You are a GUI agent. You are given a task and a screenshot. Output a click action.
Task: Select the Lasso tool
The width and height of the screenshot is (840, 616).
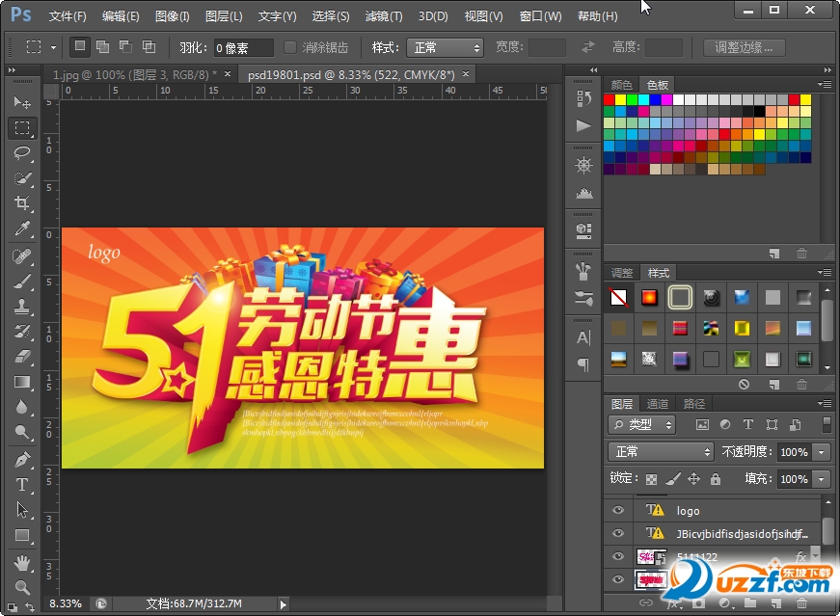[x=22, y=152]
